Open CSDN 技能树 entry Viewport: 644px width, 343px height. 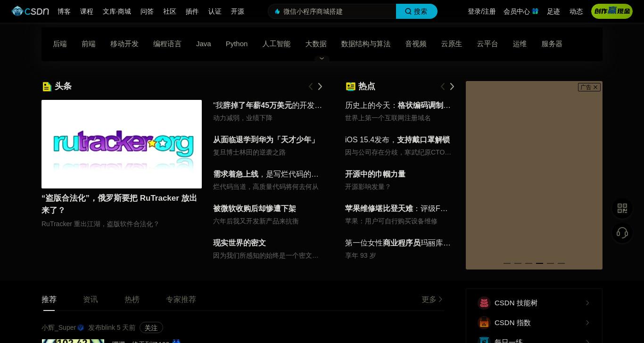coord(534,303)
